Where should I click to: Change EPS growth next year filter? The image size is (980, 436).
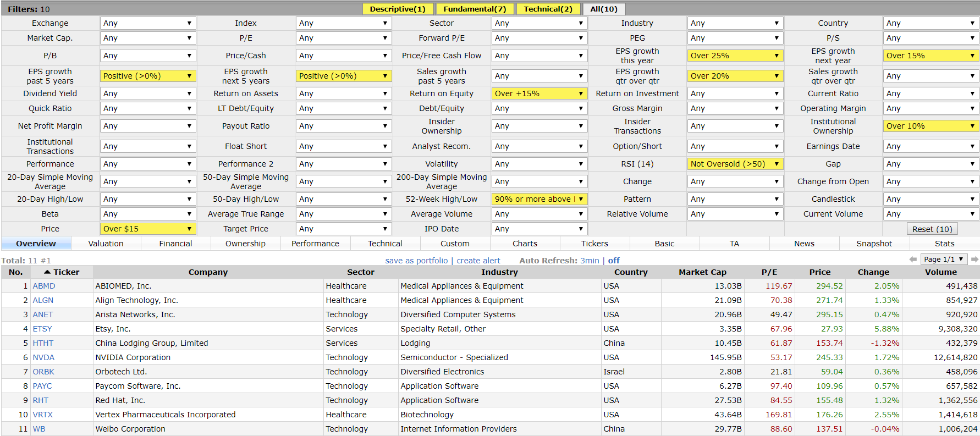[931, 56]
